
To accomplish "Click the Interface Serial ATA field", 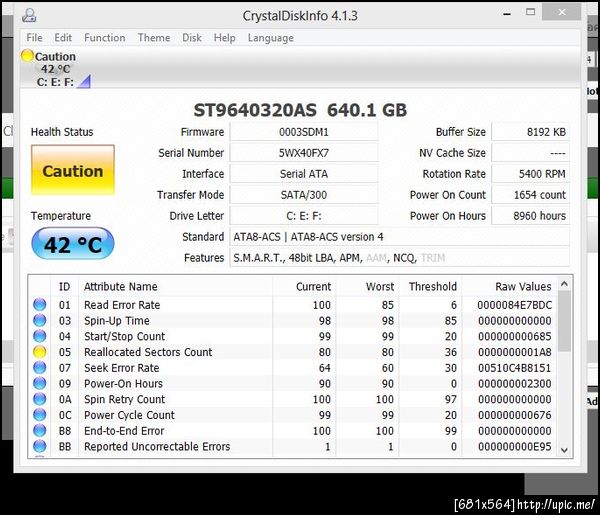I will [304, 174].
